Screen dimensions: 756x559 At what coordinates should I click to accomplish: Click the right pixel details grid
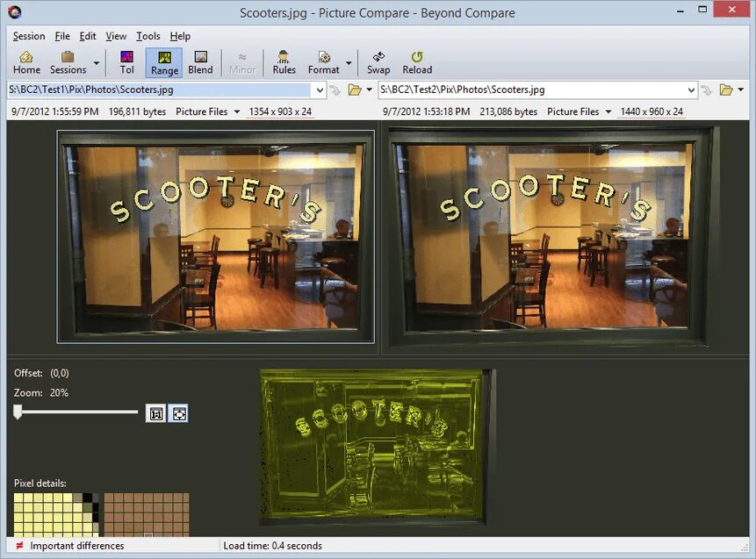point(147,514)
